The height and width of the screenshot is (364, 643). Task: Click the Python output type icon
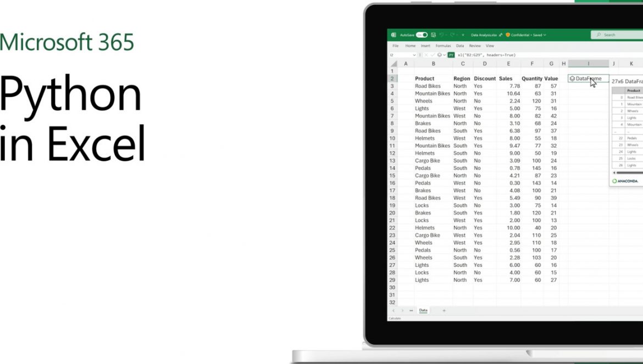(x=439, y=55)
